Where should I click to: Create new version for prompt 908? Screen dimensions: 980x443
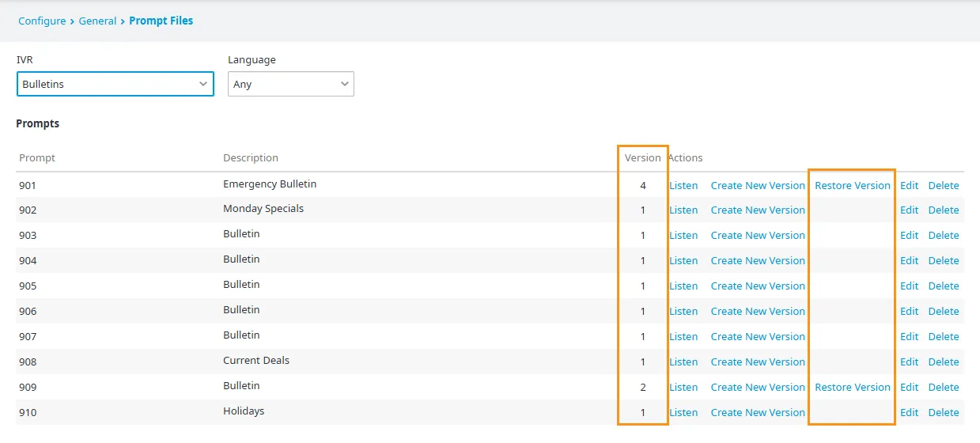[758, 362]
